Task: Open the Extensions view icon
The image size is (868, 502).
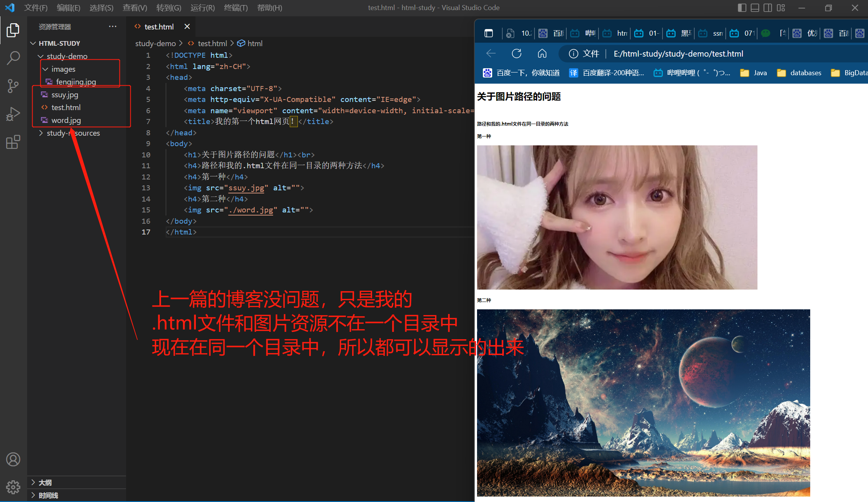Action: [13, 142]
